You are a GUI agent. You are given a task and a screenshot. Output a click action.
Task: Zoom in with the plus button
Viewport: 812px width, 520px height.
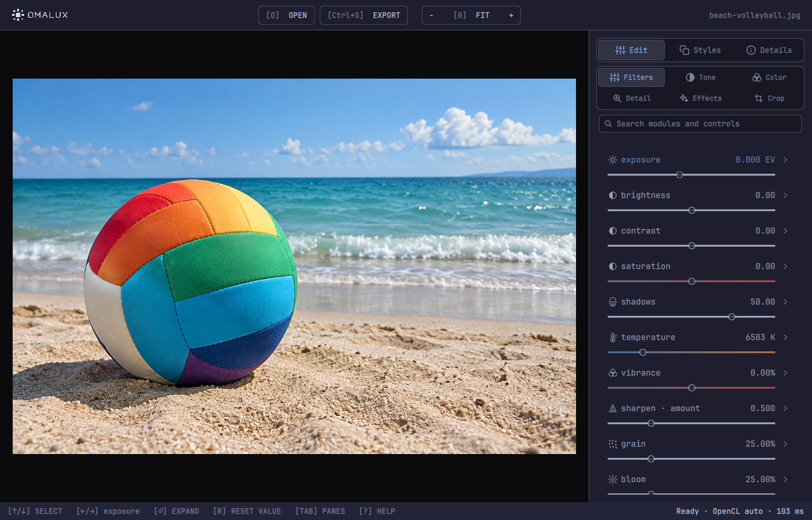click(x=511, y=15)
